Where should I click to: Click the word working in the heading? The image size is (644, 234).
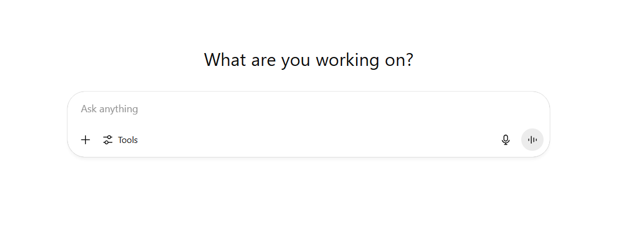(x=347, y=60)
